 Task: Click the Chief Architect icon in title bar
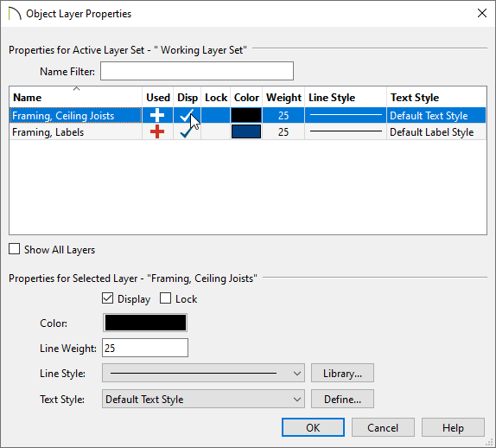point(15,14)
